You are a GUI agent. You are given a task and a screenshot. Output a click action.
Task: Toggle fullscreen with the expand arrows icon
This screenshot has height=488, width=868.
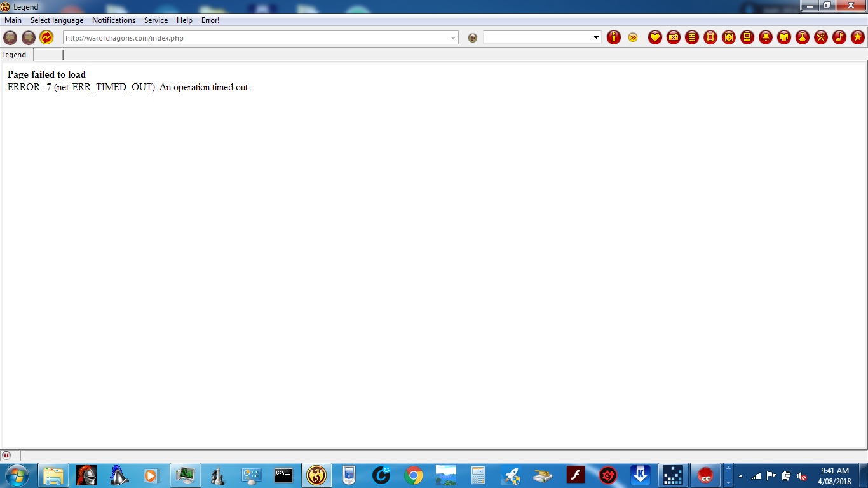coord(729,37)
